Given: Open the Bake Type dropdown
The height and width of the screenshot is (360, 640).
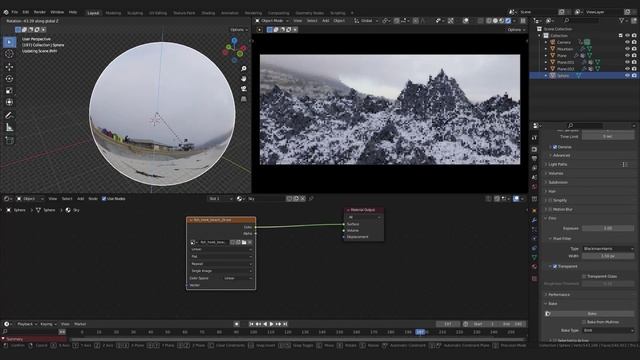Looking at the screenshot, I should point(608,330).
